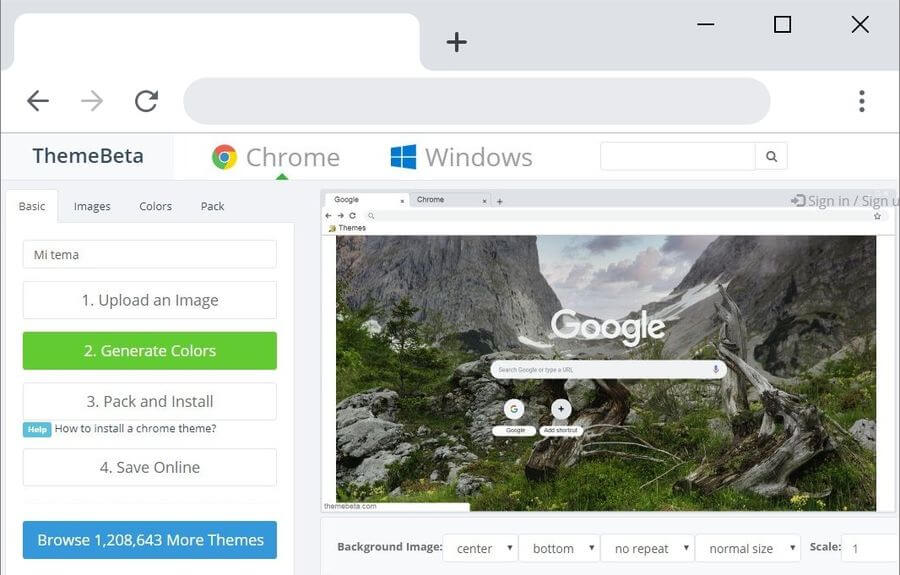Switch to the Images tab
The width and height of the screenshot is (900, 575).
coord(92,206)
